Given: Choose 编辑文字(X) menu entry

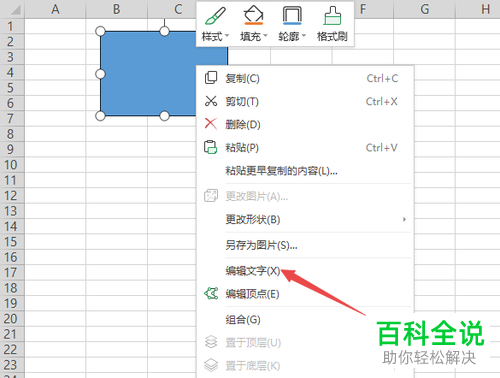Looking at the screenshot, I should 305,271.
